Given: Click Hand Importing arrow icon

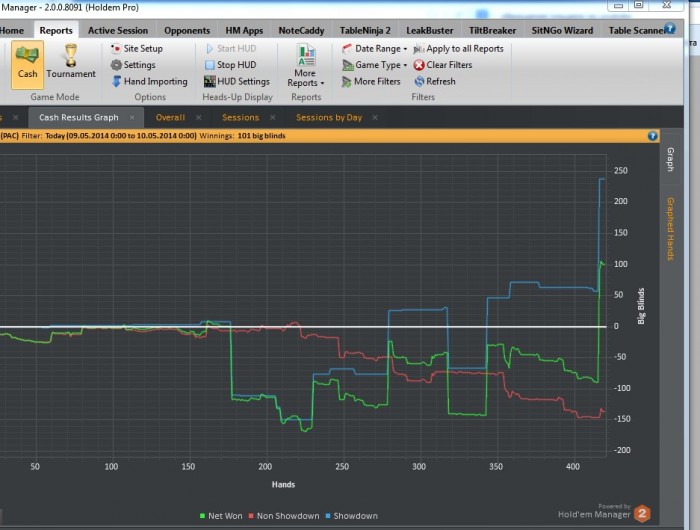Looking at the screenshot, I should [117, 81].
